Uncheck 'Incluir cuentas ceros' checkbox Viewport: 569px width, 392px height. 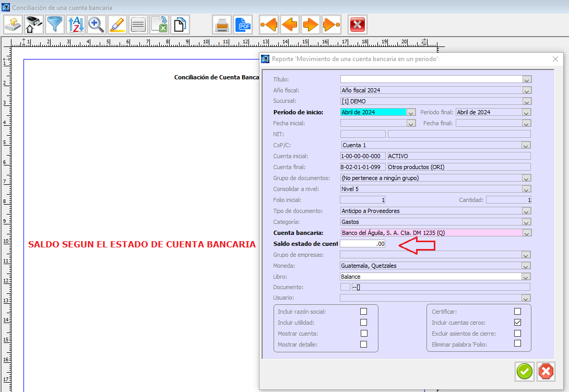point(517,323)
